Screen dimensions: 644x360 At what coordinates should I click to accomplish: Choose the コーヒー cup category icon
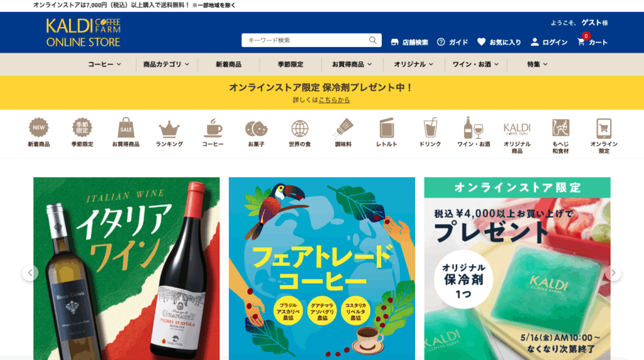click(213, 128)
